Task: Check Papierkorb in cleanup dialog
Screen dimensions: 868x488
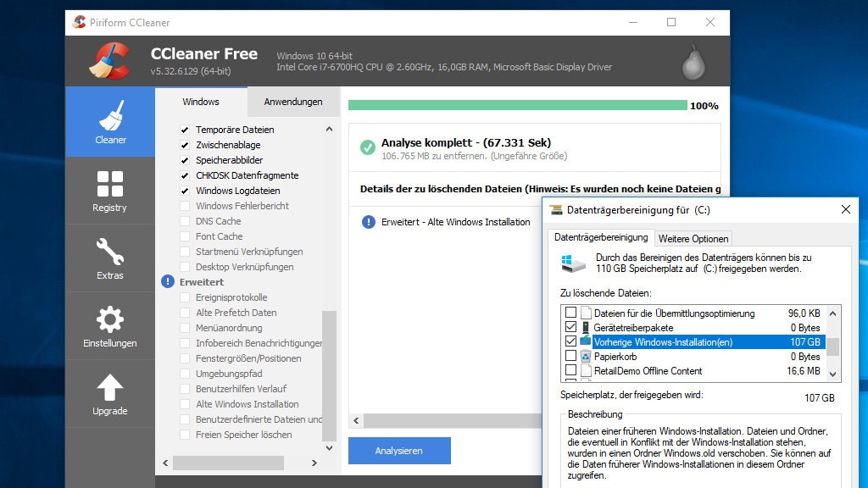Action: click(570, 356)
